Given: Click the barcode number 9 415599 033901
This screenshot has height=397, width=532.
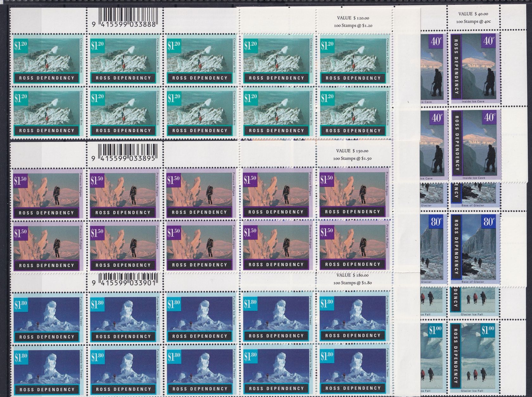Looking at the screenshot, I should [x=123, y=283].
